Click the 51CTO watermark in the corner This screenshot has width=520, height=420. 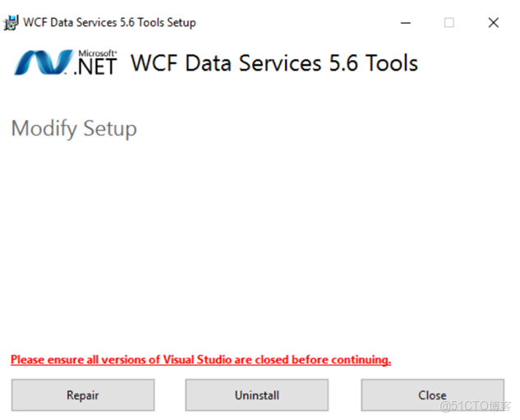[476, 406]
